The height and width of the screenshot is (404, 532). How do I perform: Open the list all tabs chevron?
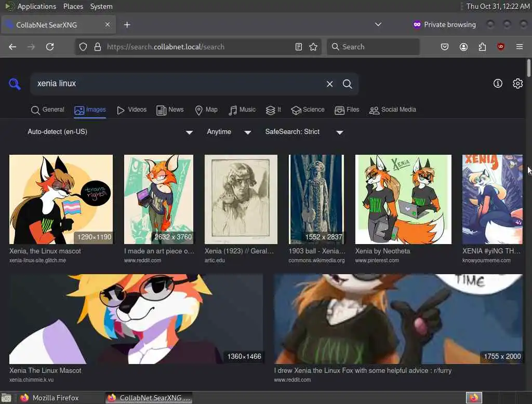pos(378,24)
